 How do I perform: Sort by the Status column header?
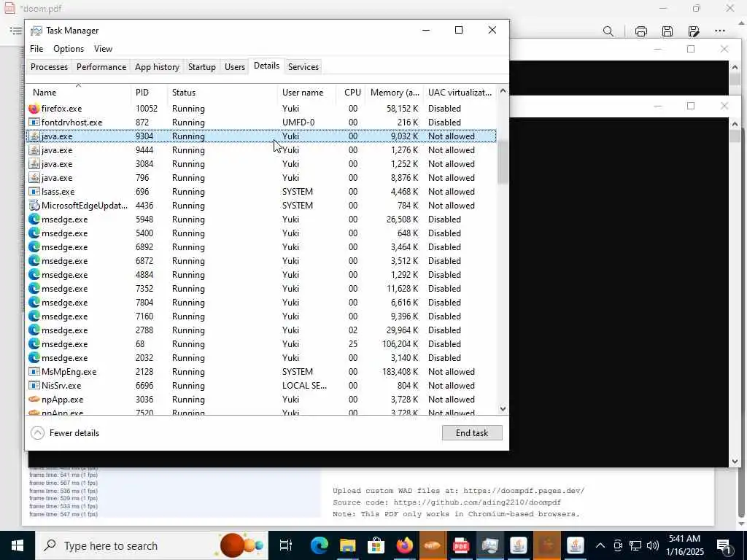(x=222, y=93)
